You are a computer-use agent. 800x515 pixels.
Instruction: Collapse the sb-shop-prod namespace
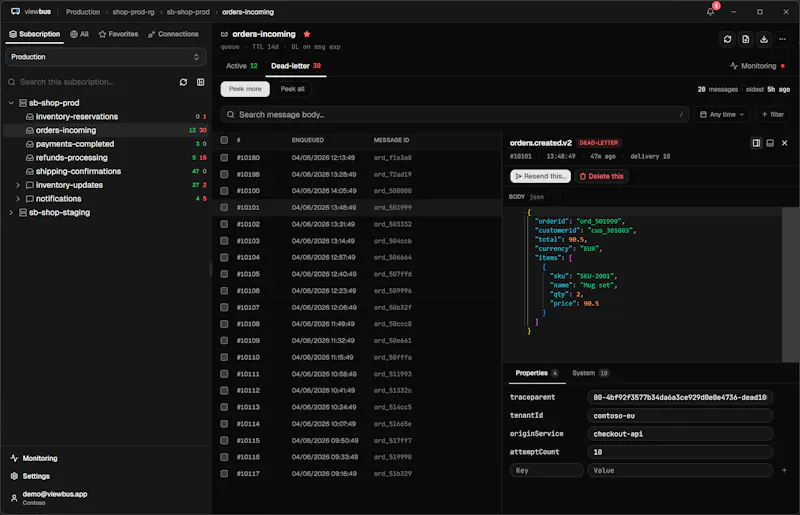(x=11, y=103)
